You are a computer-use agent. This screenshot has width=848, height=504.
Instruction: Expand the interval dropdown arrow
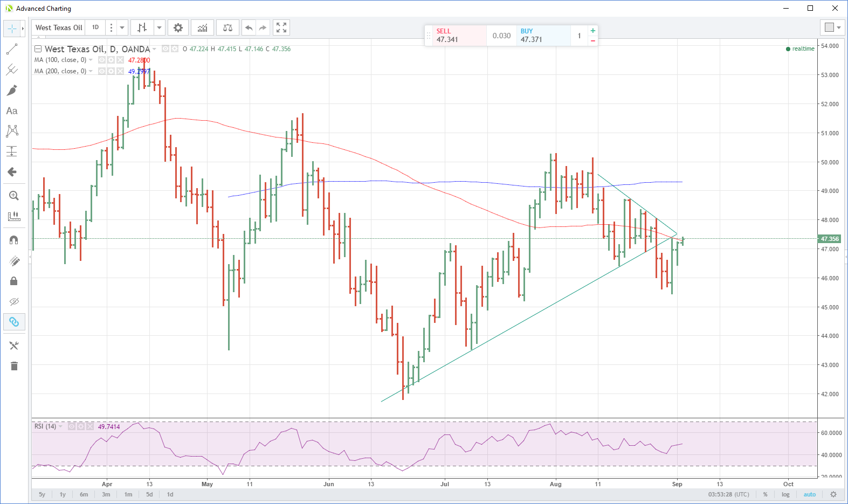tap(122, 27)
